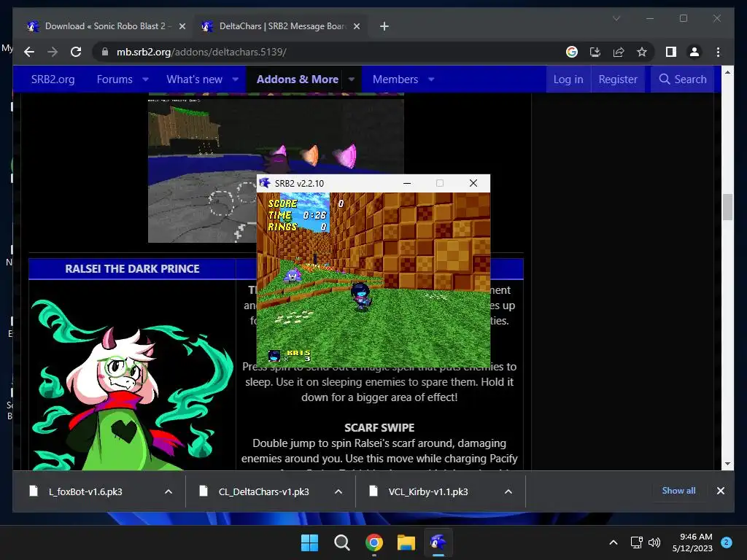747x560 pixels.
Task: Expand the Members dropdown arrow
Action: [x=431, y=79]
